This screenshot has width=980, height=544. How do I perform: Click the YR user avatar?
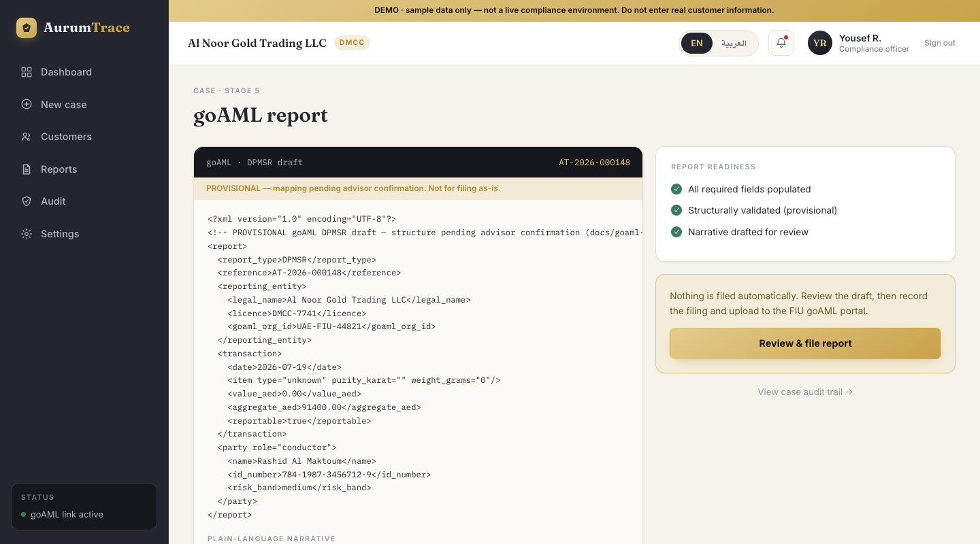click(x=820, y=43)
